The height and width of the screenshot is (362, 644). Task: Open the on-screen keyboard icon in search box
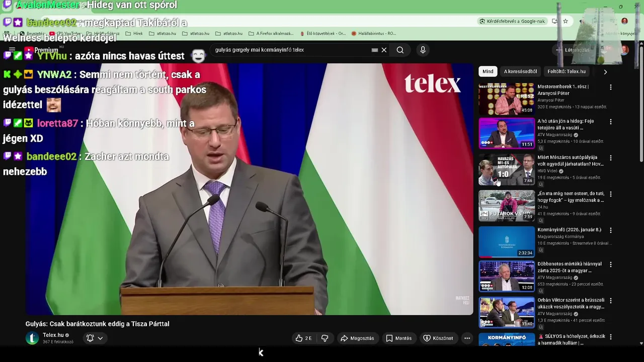(374, 50)
